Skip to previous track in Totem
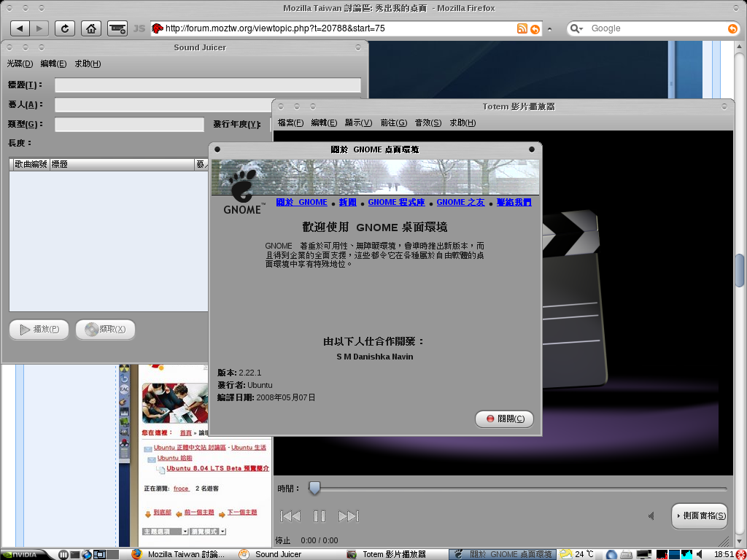 coord(290,516)
